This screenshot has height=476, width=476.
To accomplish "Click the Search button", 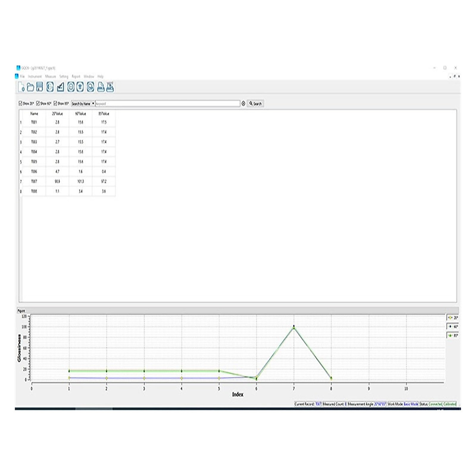I will click(x=255, y=104).
